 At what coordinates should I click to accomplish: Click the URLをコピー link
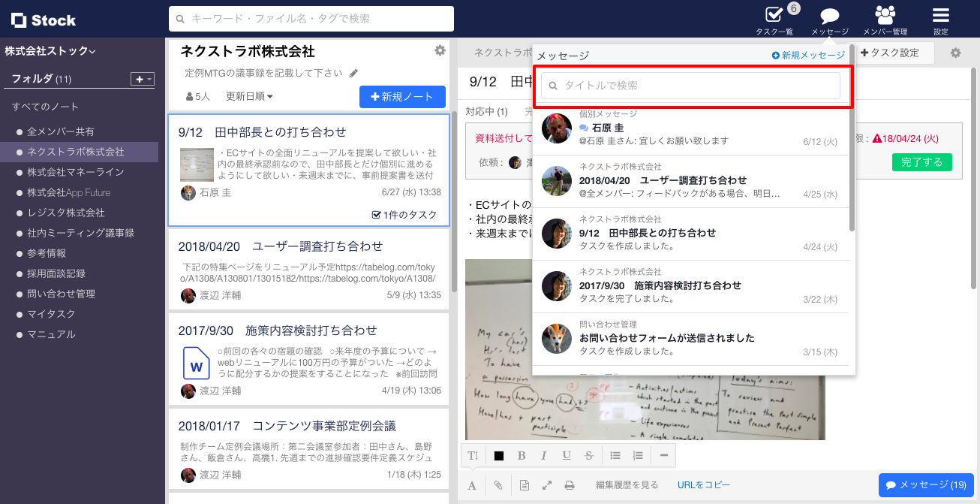click(x=705, y=484)
